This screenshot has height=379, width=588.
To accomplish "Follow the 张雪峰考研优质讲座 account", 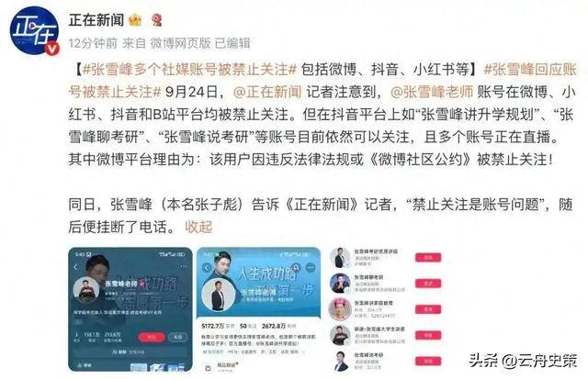I will coord(428,257).
